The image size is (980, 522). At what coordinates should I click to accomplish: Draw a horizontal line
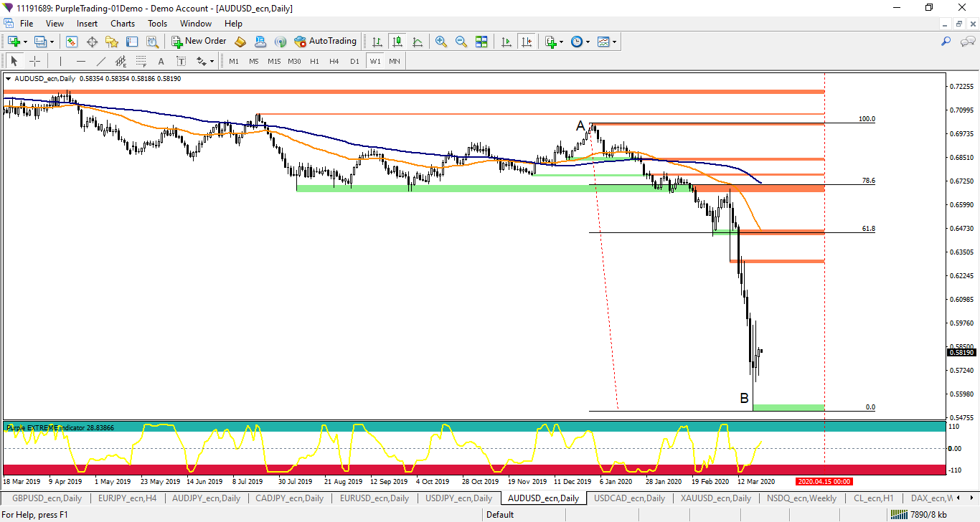(80, 61)
